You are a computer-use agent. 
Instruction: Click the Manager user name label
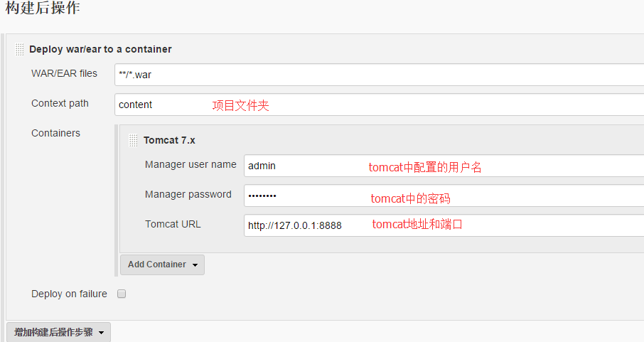point(190,164)
